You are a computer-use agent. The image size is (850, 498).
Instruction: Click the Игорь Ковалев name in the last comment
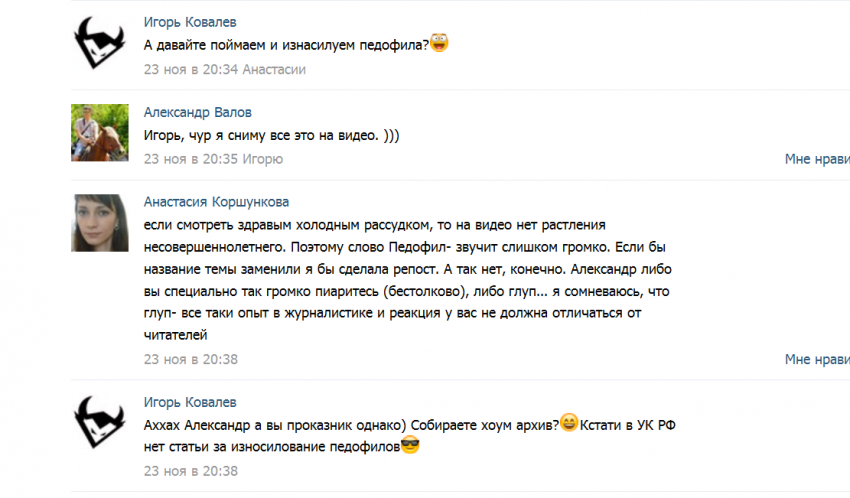pos(191,402)
